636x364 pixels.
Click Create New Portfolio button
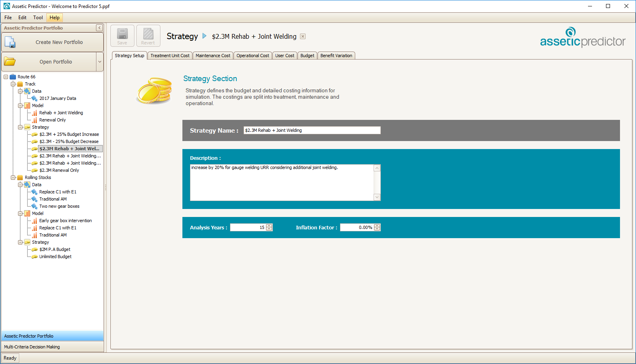[x=52, y=42]
